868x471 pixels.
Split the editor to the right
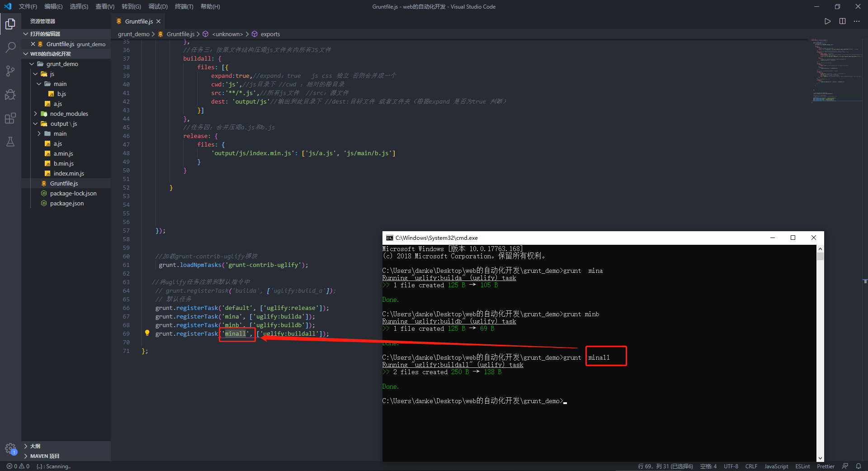[x=842, y=21]
